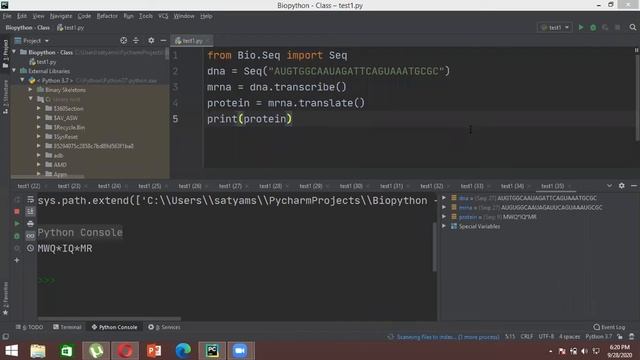Expand Special Variables node
This screenshot has height=360, width=640.
coord(444,226)
